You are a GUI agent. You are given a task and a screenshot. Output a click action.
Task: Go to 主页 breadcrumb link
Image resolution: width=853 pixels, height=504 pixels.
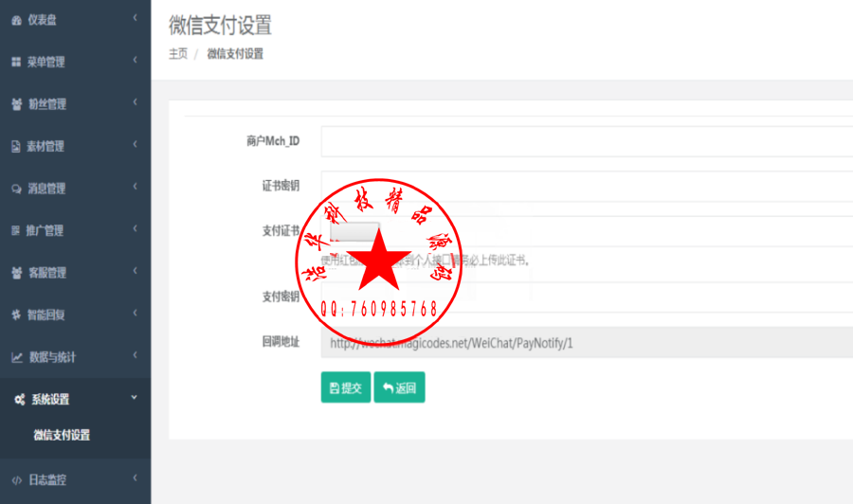pyautogui.click(x=178, y=54)
